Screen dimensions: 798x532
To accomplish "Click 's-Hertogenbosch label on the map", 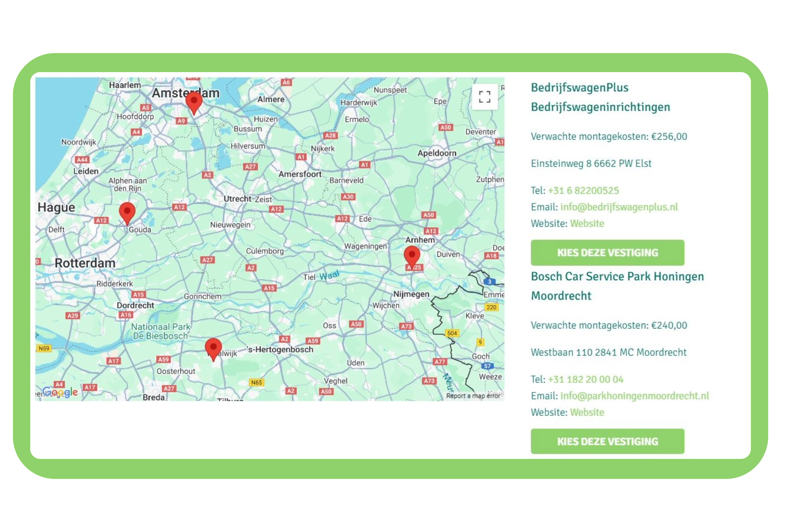I will [280, 349].
